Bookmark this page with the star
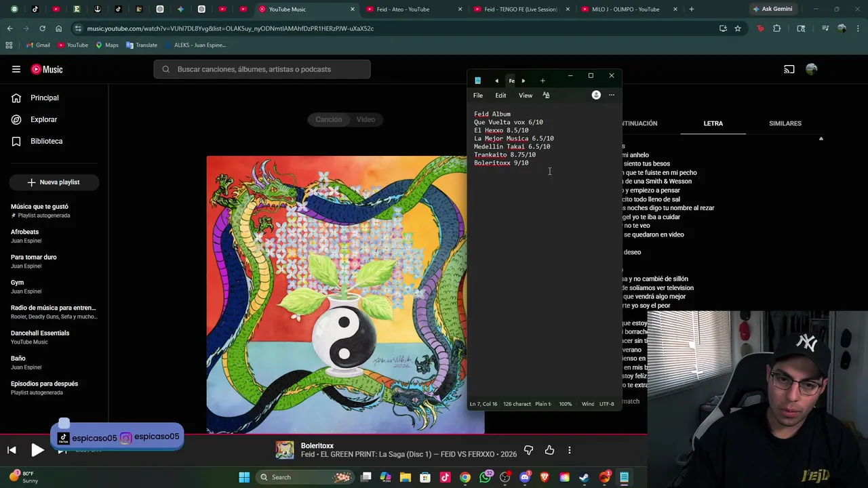This screenshot has height=488, width=868. 738,28
